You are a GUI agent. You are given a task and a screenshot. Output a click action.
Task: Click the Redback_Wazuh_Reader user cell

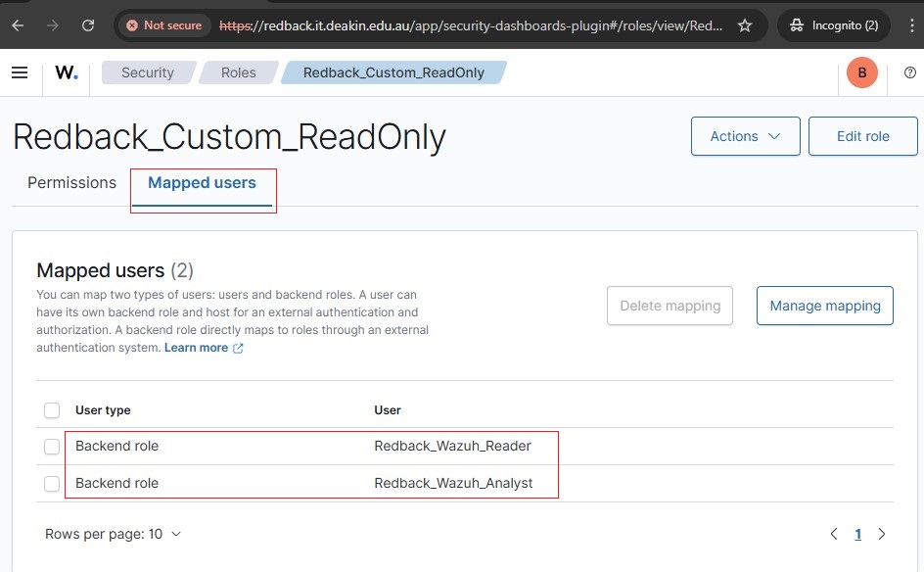coord(452,446)
